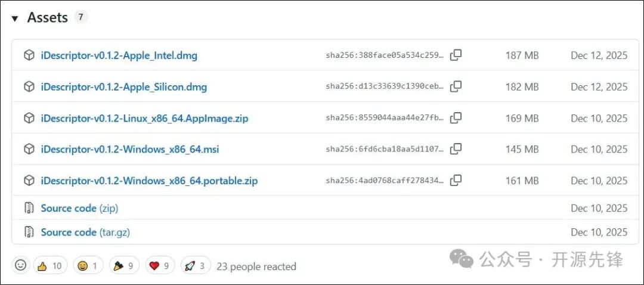This screenshot has width=644, height=285.
Task: Download iDescriptor-v0.1.2-Apple_Intel.dmg
Action: click(x=119, y=55)
